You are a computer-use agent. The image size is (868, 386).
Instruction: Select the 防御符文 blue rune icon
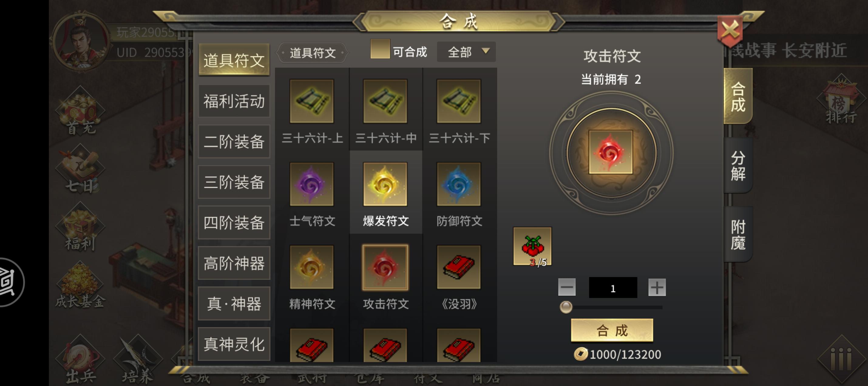[458, 184]
